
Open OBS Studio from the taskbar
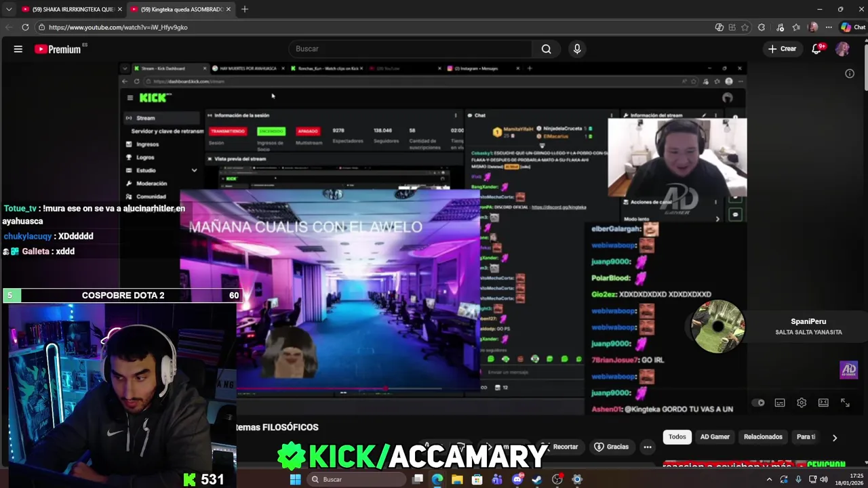click(x=557, y=479)
